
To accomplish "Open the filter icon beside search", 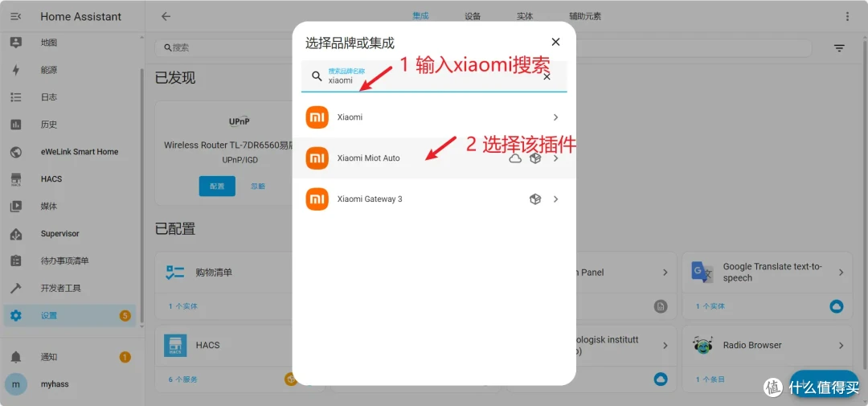I will 839,48.
